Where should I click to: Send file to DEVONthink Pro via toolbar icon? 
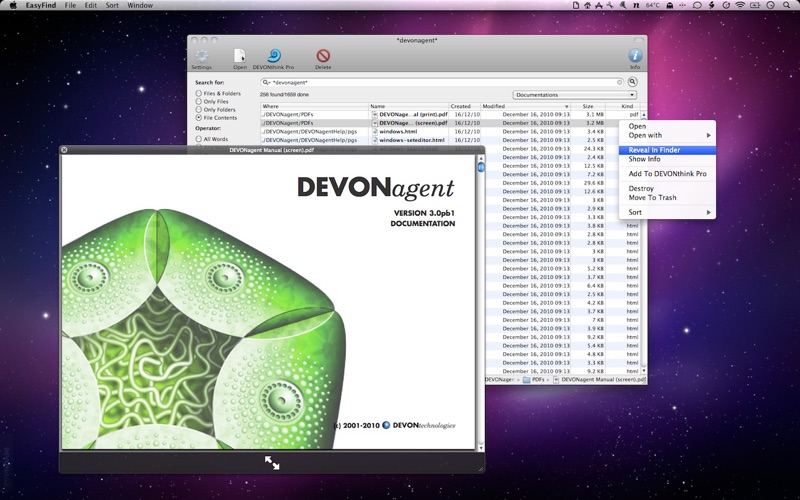[273, 57]
